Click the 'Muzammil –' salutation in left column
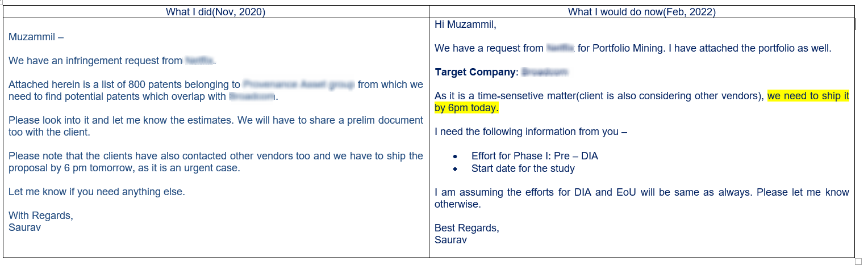 [x=36, y=37]
